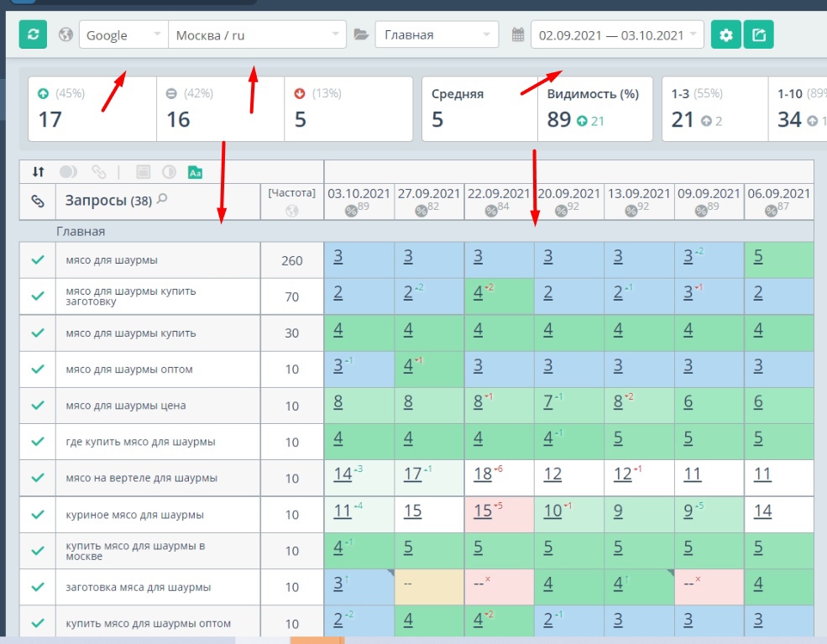The image size is (827, 644).
Task: Click the globe icon under the Частота header
Action: [291, 211]
